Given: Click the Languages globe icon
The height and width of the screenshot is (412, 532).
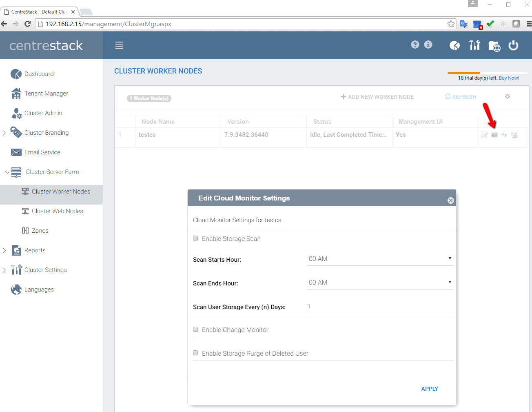Looking at the screenshot, I should [16, 290].
